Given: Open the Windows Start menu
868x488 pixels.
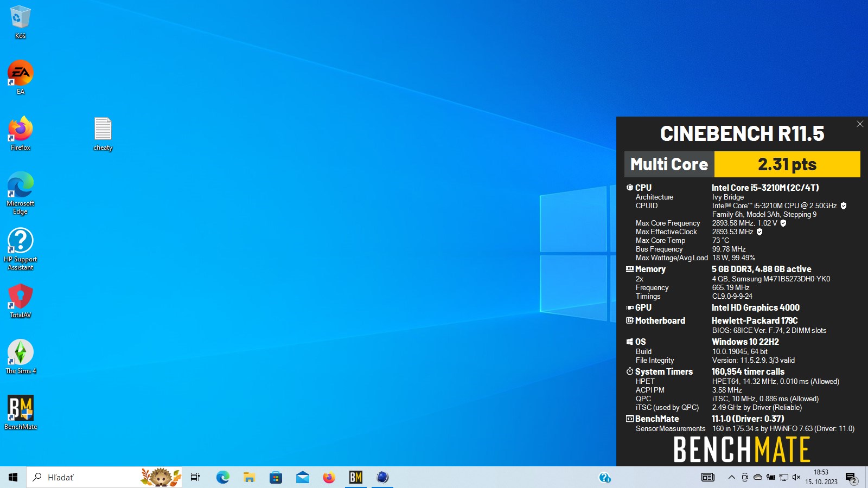Looking at the screenshot, I should point(13,477).
